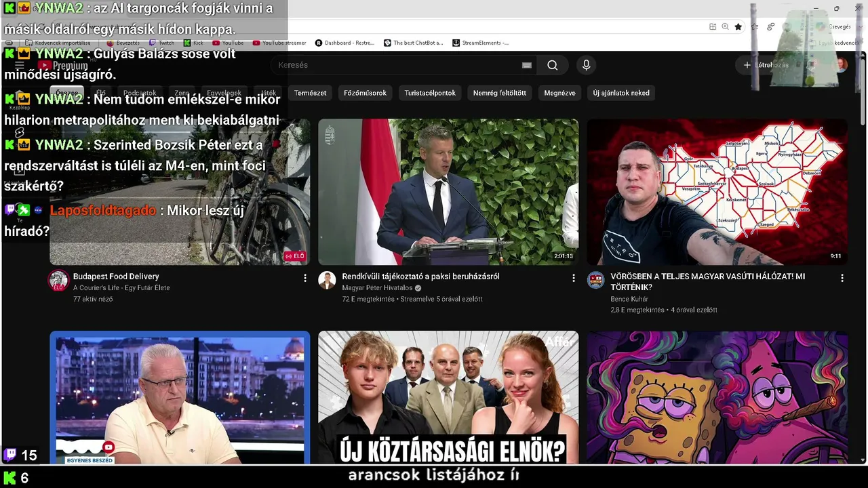Open options menu for Budapest Food Delivery video

pos(305,278)
